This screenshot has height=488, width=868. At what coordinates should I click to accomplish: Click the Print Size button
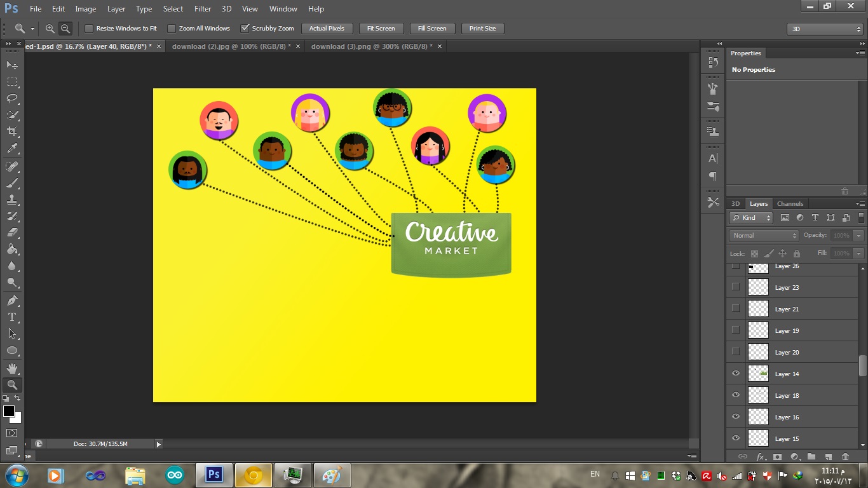click(x=483, y=29)
